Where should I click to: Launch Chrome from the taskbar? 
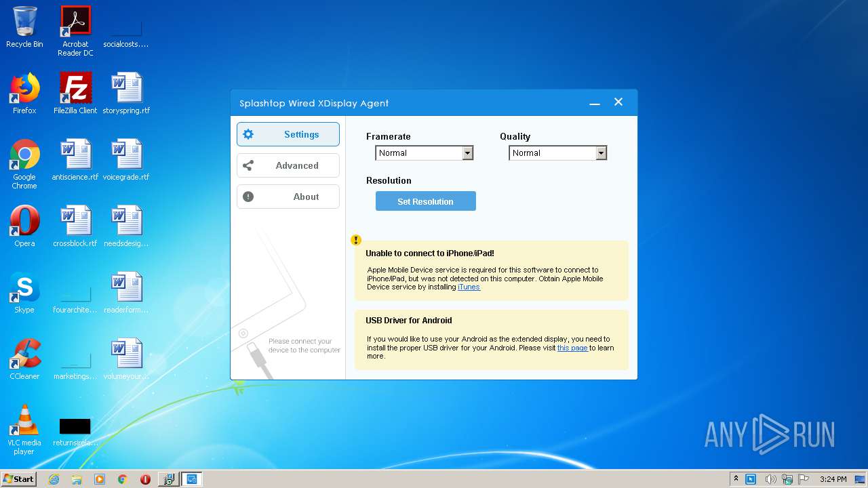tap(123, 479)
